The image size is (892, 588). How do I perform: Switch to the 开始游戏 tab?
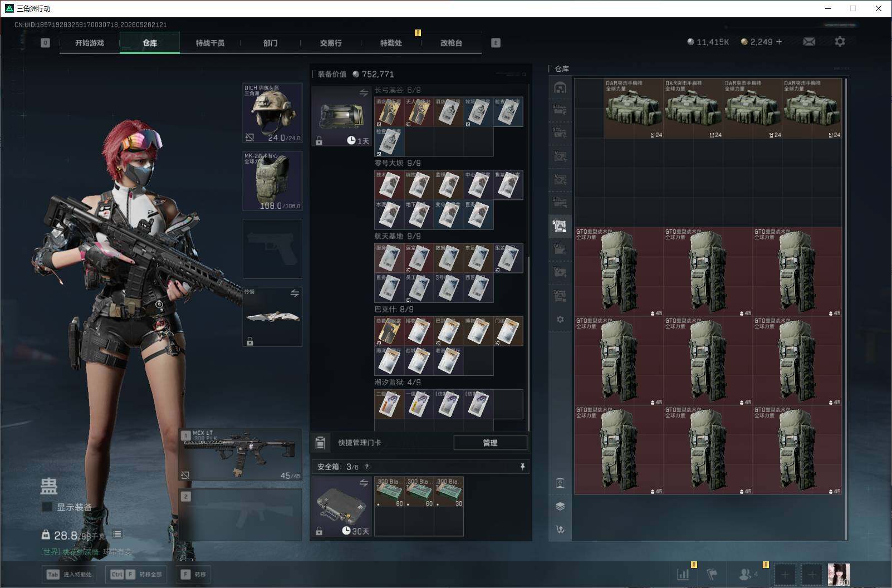pos(90,43)
